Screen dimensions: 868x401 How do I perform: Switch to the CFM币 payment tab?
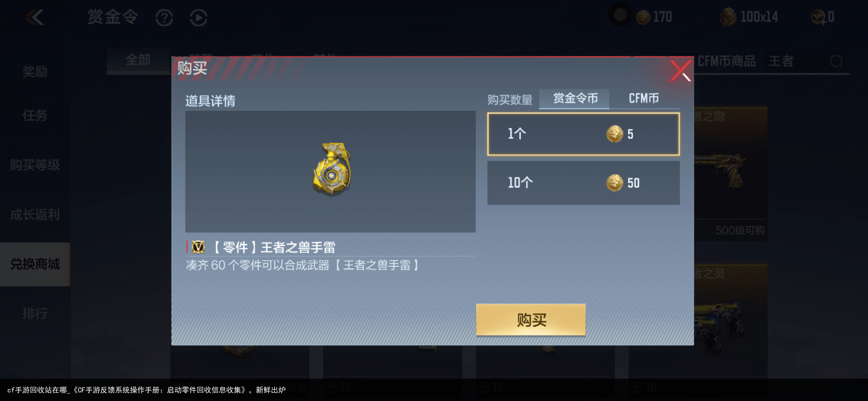point(644,98)
